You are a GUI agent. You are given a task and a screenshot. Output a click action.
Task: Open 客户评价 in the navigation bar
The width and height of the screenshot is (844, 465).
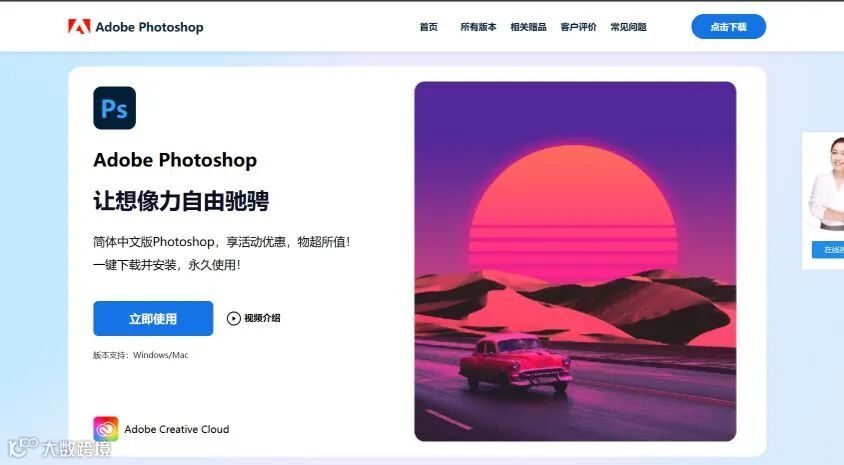click(578, 27)
